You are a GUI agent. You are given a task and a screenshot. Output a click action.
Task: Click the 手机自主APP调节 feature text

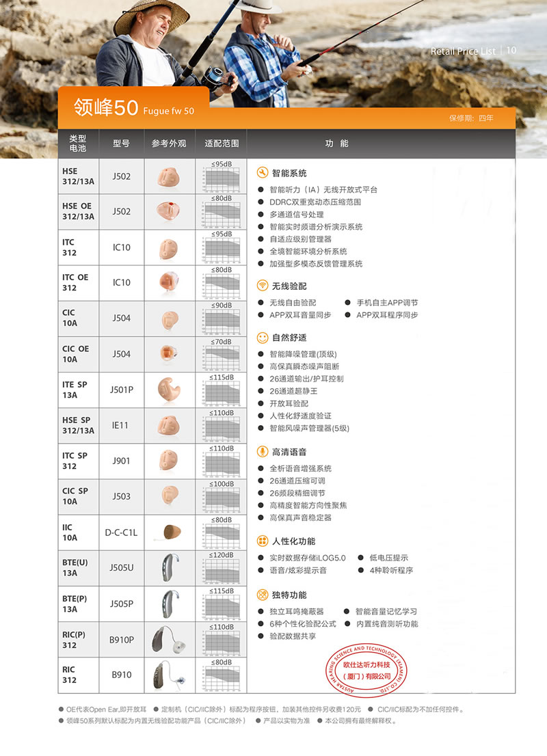(386, 303)
